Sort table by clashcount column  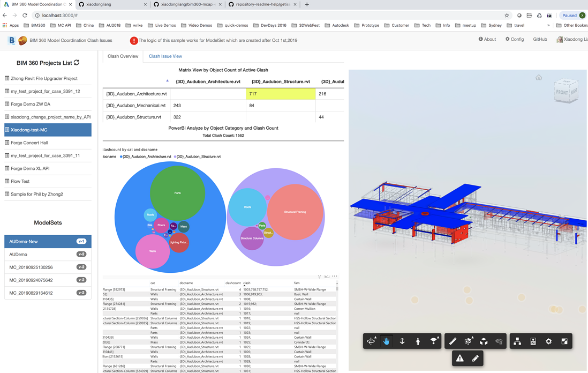[x=233, y=283]
